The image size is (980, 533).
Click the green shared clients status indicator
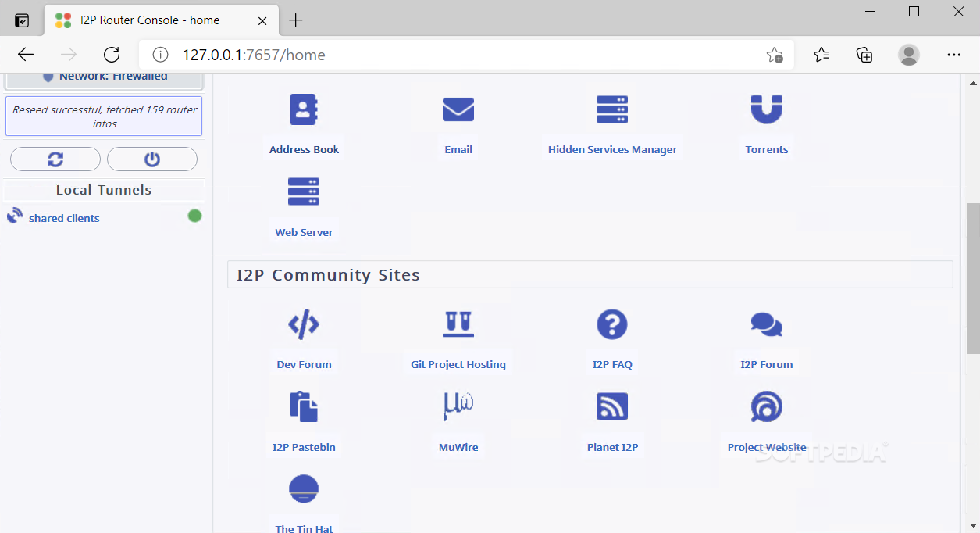pos(195,216)
